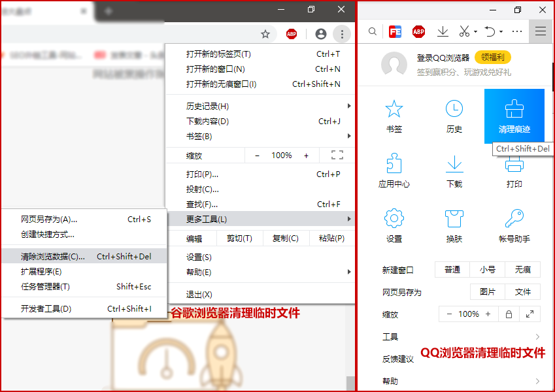Open 换肤 shirt icon
555x392 pixels.
[x=454, y=218]
